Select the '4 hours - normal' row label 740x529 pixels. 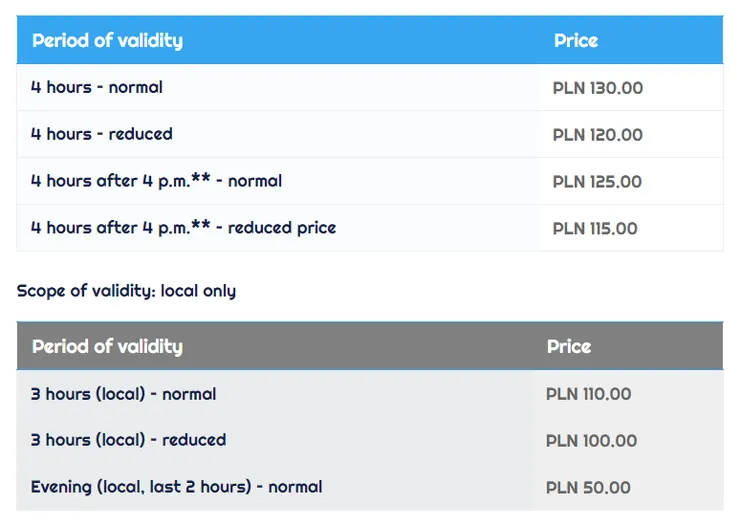click(x=97, y=88)
